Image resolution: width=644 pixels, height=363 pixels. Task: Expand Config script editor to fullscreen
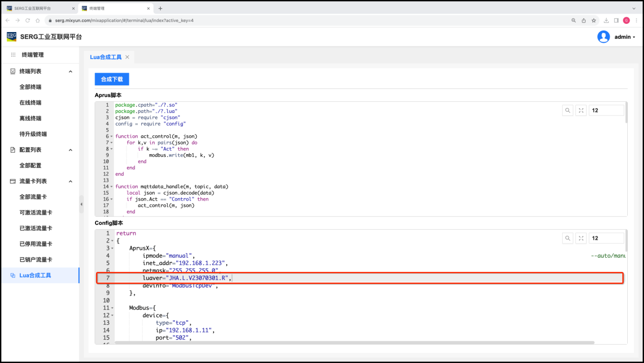pos(581,238)
